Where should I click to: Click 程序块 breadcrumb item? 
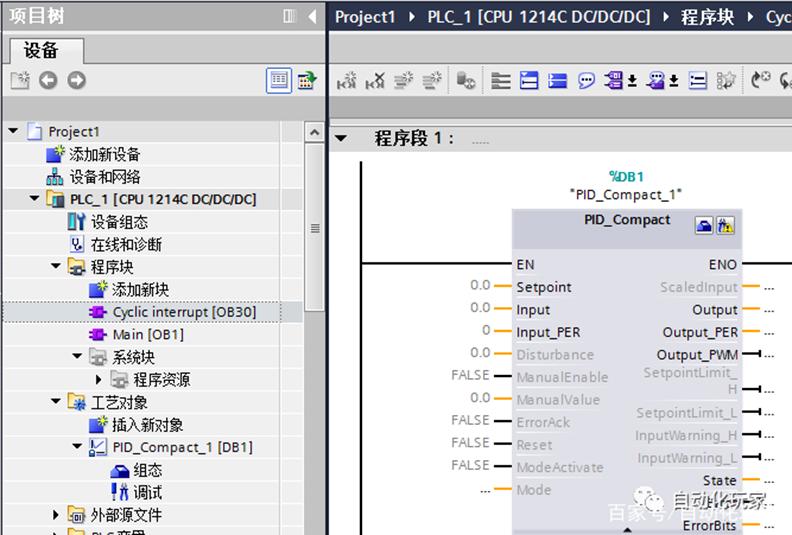pyautogui.click(x=707, y=17)
